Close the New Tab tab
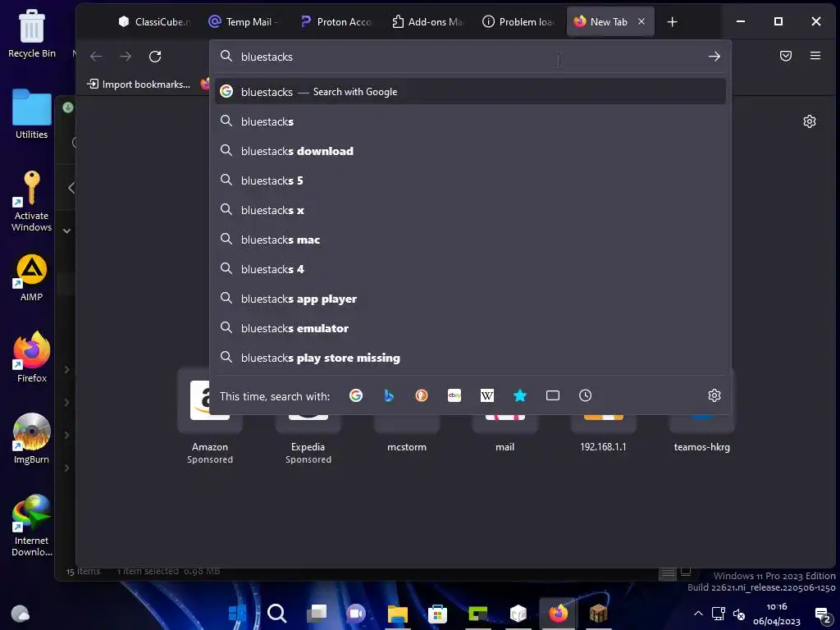This screenshot has height=630, width=840. click(x=641, y=21)
